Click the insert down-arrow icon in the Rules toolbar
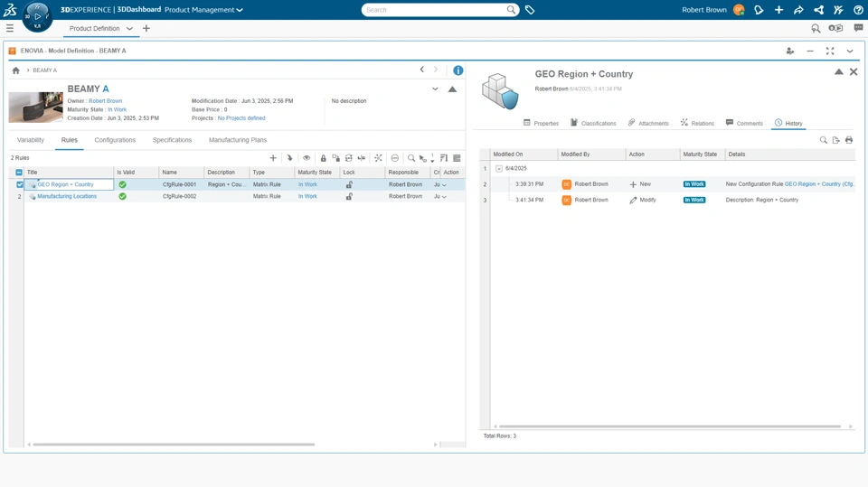The height and width of the screenshot is (487, 868). click(289, 158)
